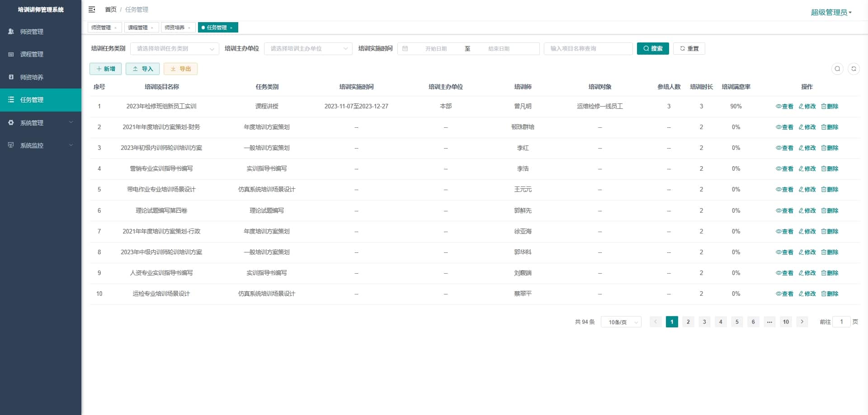Click the 结束日期 end date field
Image resolution: width=868 pixels, height=415 pixels.
tap(499, 49)
